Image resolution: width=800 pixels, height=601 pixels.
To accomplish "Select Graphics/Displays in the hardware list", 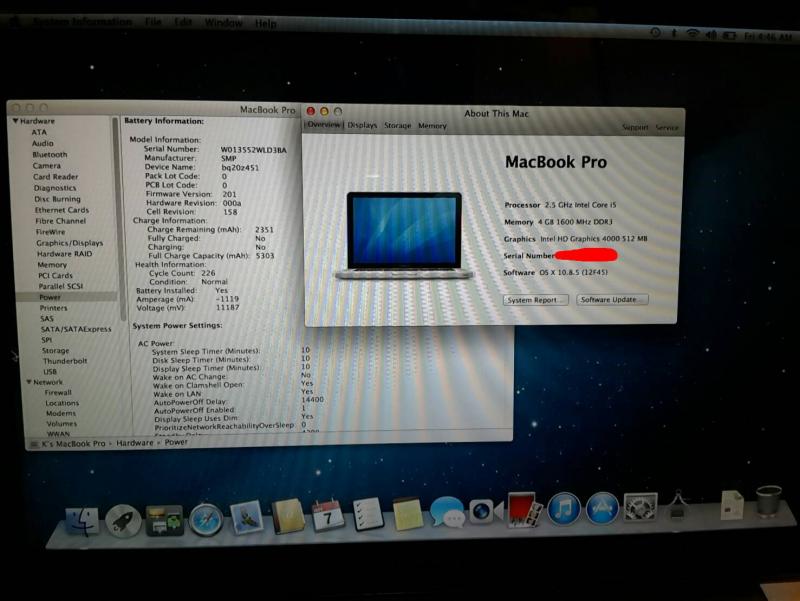I will pos(69,243).
